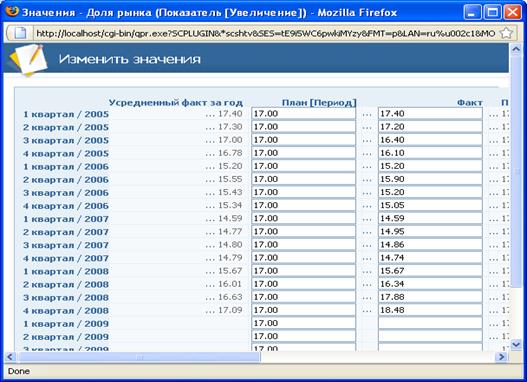Click averaged value 16.63
The height and width of the screenshot is (382, 527).
pos(230,297)
